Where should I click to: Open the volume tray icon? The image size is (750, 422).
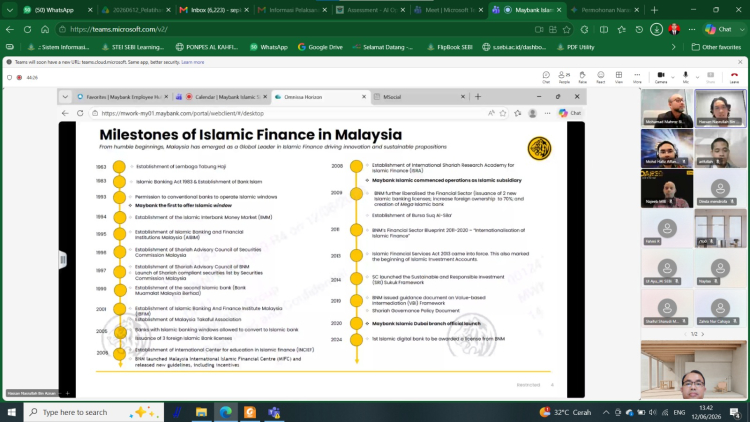tap(653, 412)
